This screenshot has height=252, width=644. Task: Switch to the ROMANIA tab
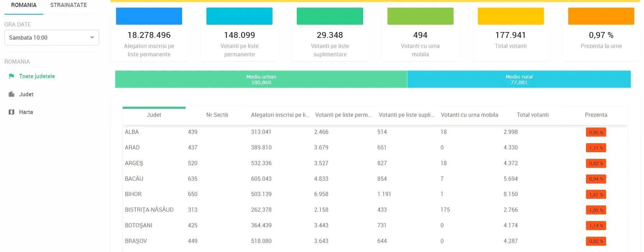coord(24,5)
